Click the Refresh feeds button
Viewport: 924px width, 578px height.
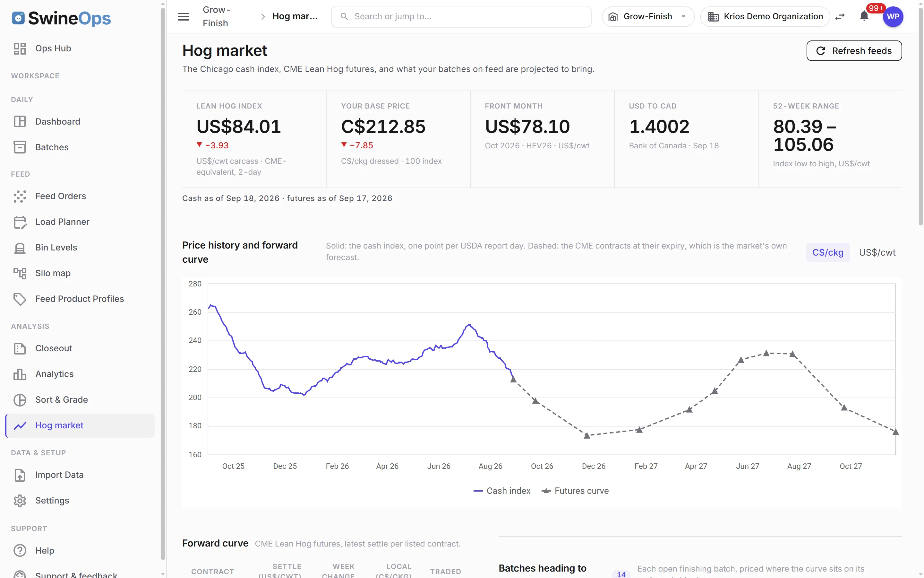coord(854,51)
